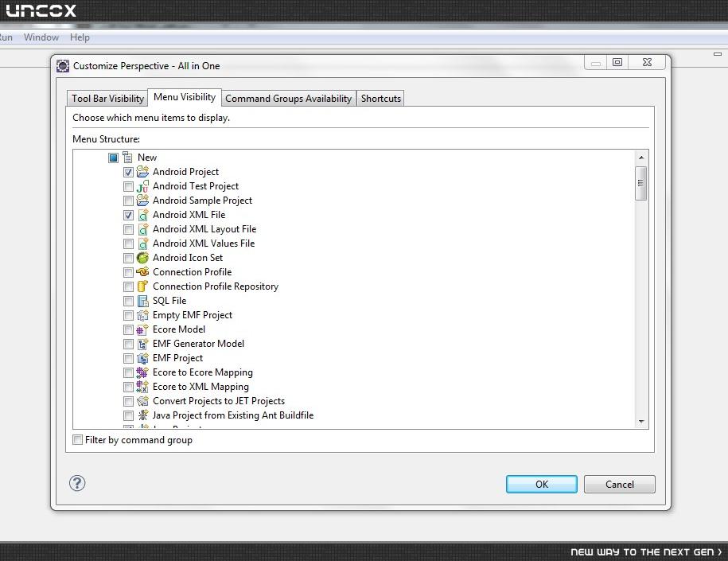Click the Android XML File icon
Image resolution: width=728 pixels, height=561 pixels.
tap(142, 215)
